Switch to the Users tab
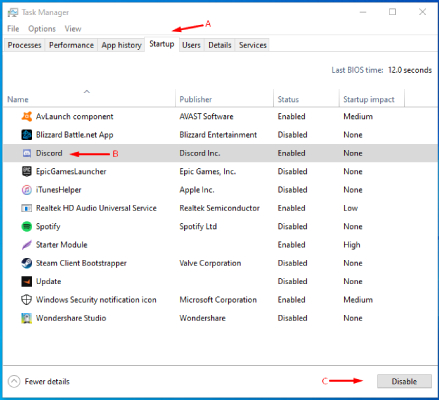The width and height of the screenshot is (439, 400). pos(191,45)
